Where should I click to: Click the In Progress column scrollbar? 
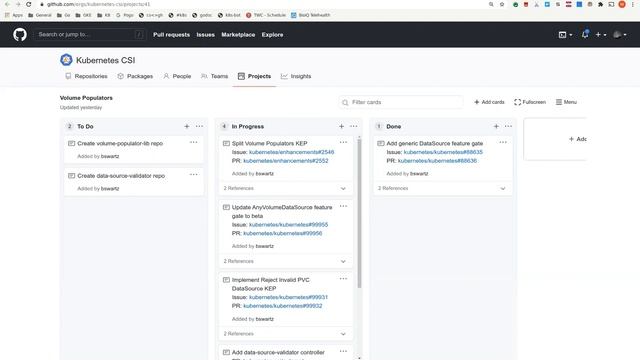point(359,213)
